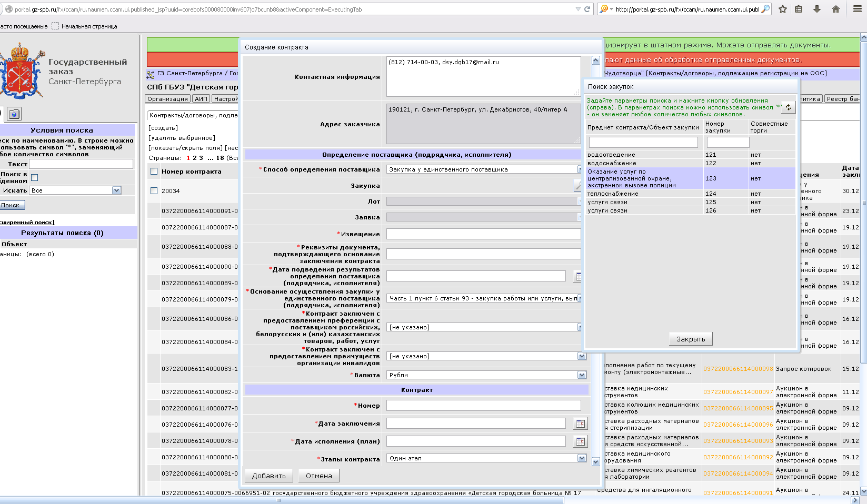The height and width of the screenshot is (504, 867).
Task: Click Отмена button in contract dialog
Action: 319,476
